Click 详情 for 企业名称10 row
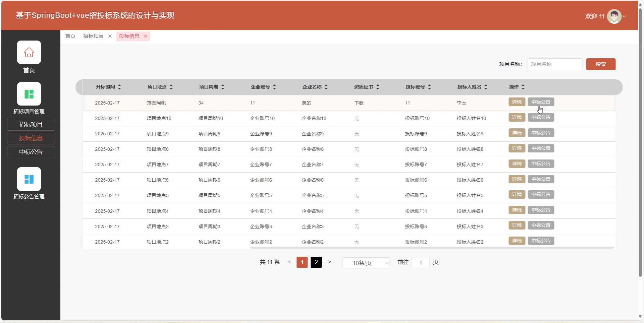 click(x=517, y=118)
